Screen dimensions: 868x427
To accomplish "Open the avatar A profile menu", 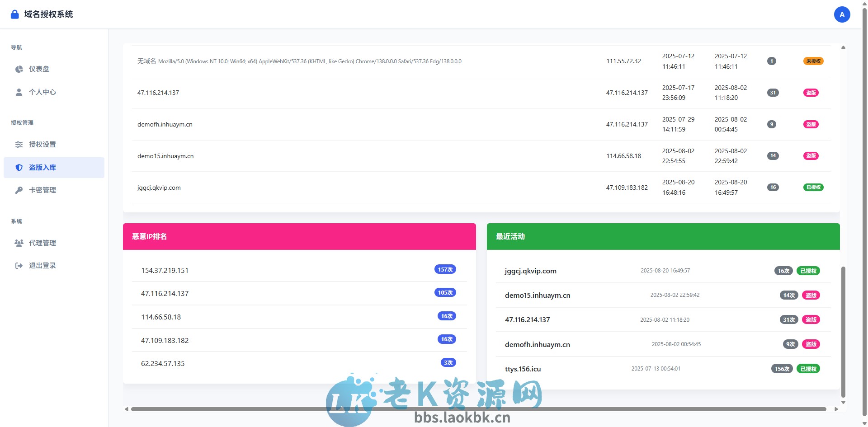I will pyautogui.click(x=842, y=14).
